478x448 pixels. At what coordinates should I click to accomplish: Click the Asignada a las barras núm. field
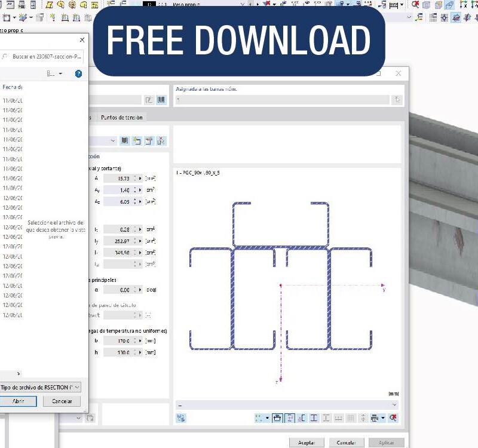(x=283, y=100)
